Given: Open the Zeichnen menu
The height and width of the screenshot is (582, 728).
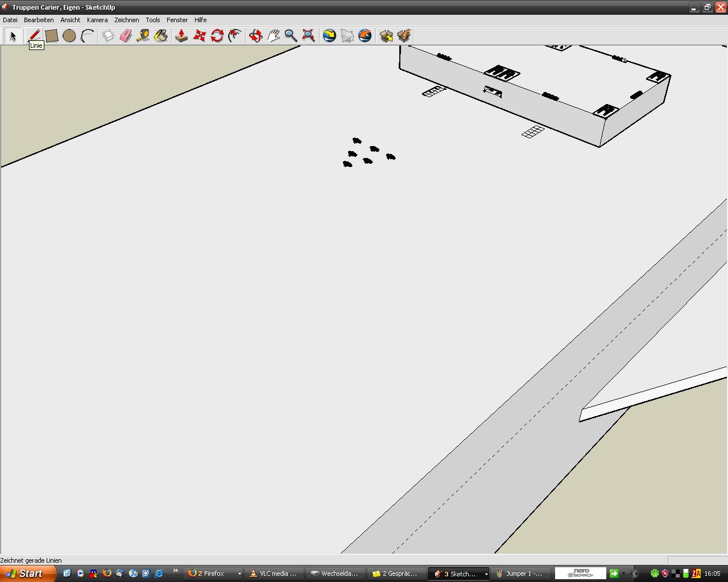Looking at the screenshot, I should (126, 20).
